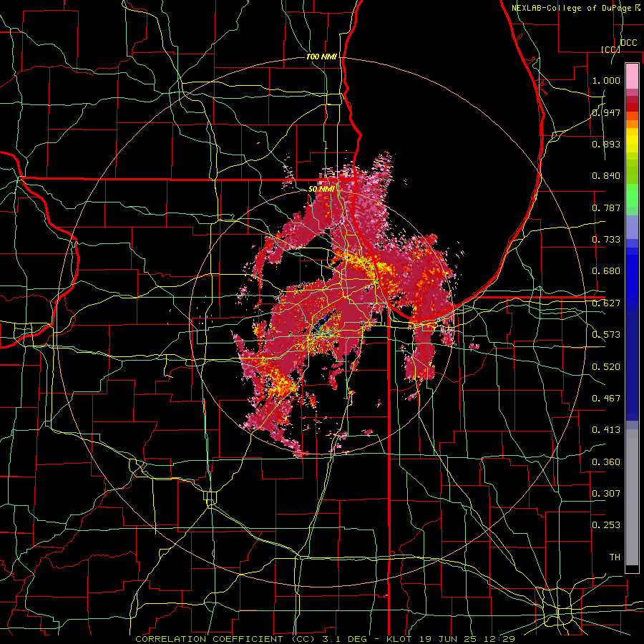Image resolution: width=644 pixels, height=644 pixels.
Task: Click the 0.253 scale value
Action: coord(606,525)
